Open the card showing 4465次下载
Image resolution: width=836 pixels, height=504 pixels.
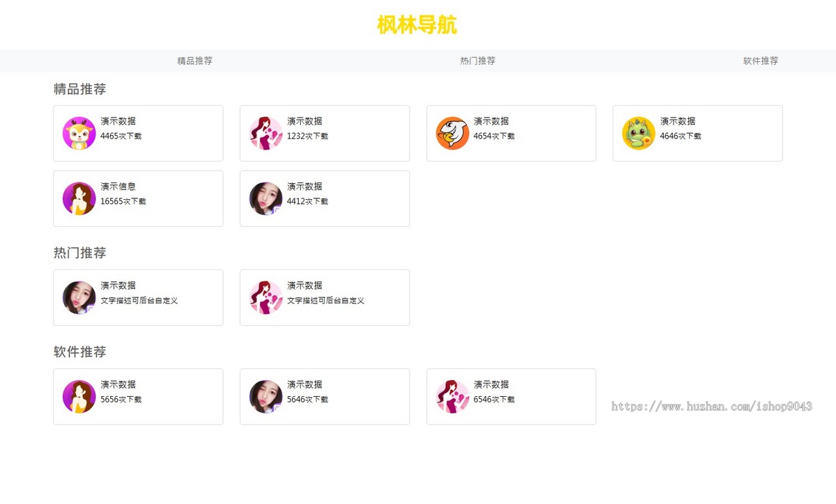(x=138, y=133)
